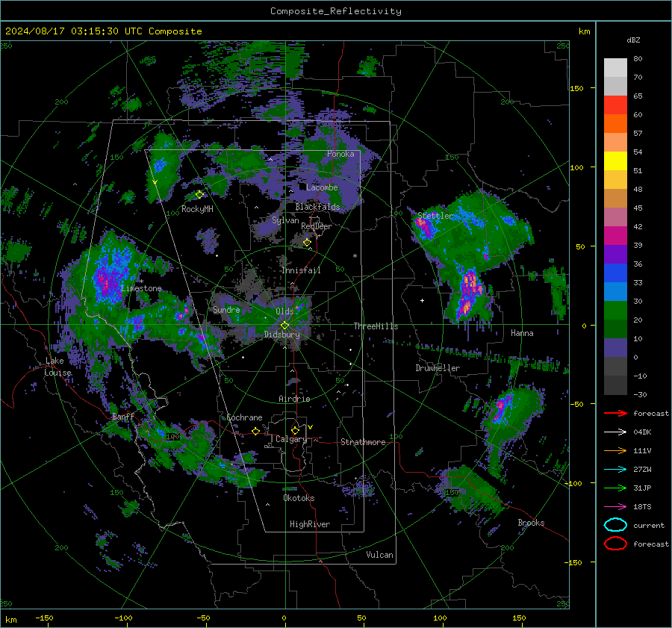Click the yellow diamond marker above RockyMH
The height and width of the screenshot is (628, 672).
(199, 195)
